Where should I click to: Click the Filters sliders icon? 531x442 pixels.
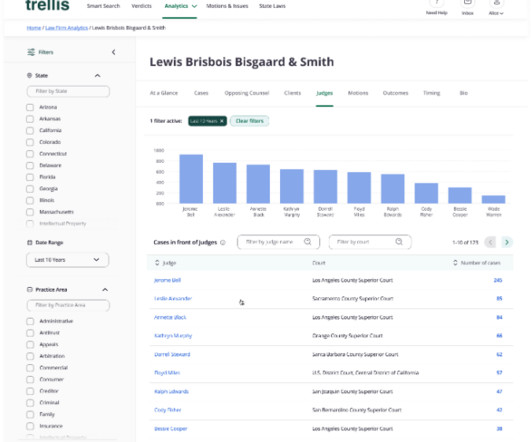[31, 52]
